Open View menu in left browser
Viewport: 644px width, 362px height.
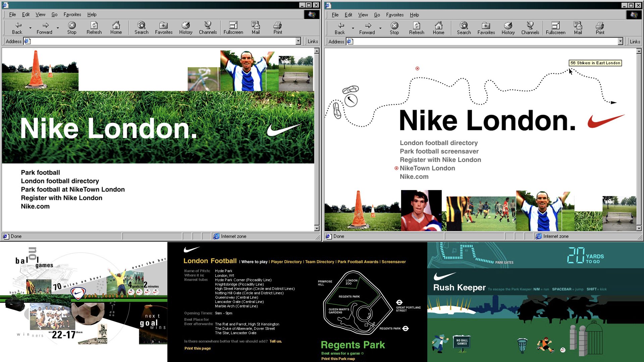40,14
